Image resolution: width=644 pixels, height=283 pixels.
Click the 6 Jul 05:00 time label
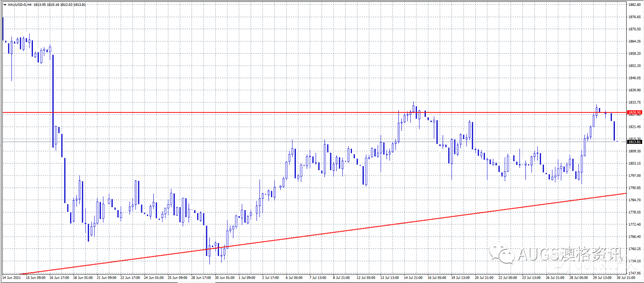[x=293, y=278]
